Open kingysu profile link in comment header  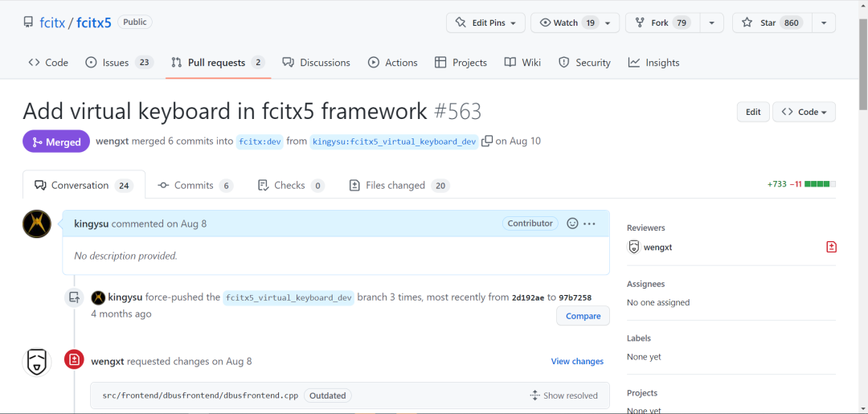(x=92, y=223)
